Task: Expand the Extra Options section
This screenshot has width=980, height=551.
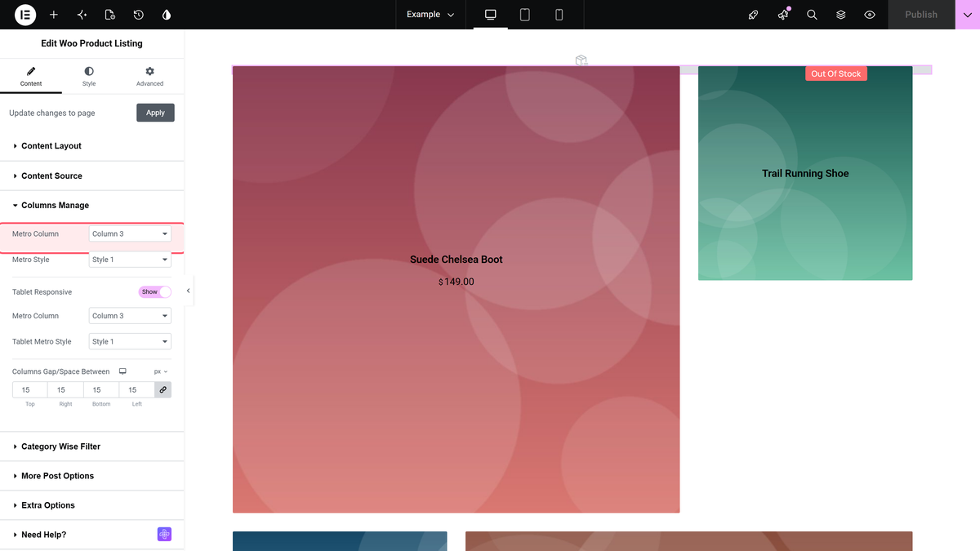Action: click(92, 505)
